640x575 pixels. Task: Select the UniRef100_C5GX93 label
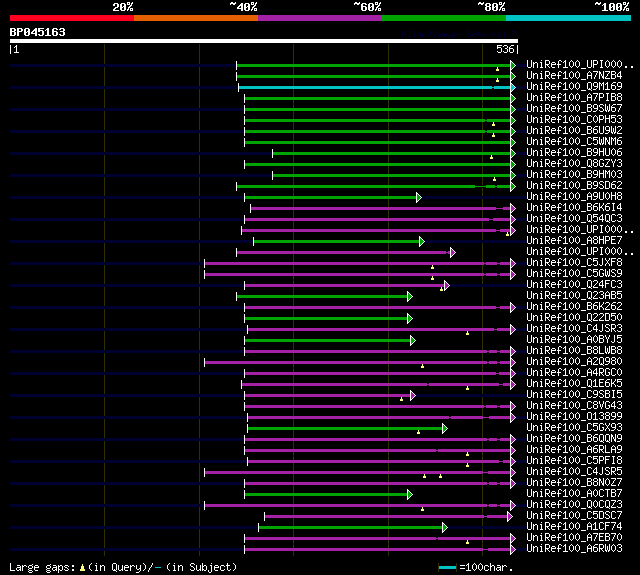click(574, 428)
